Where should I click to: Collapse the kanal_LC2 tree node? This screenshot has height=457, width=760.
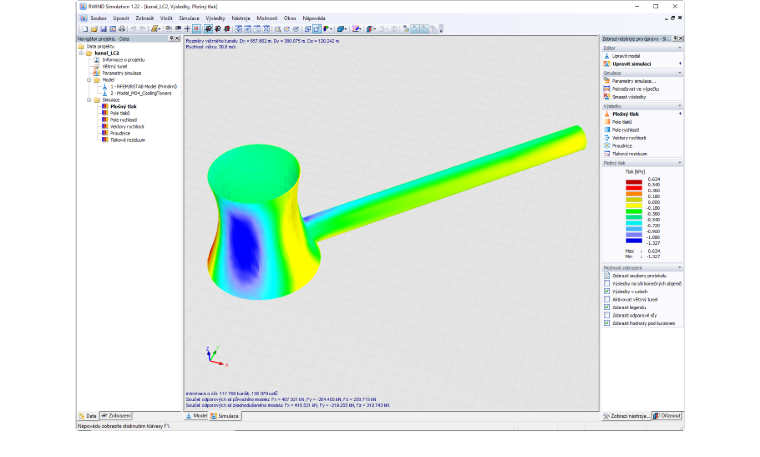click(82, 53)
